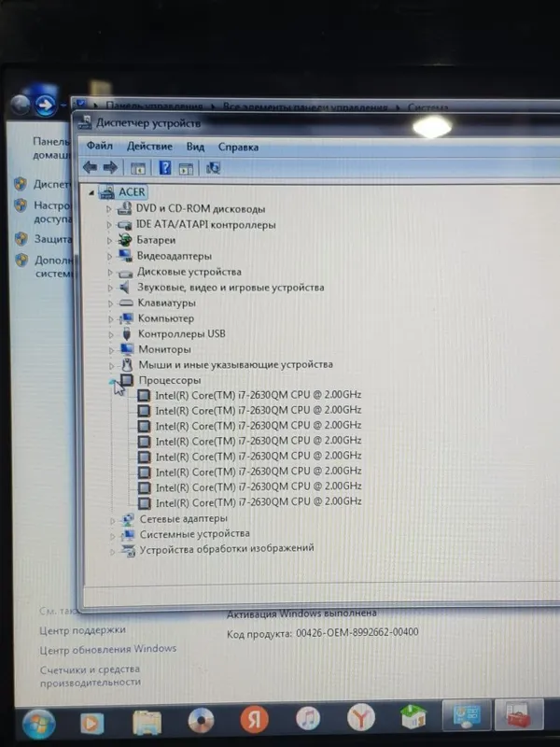
Task: Click the disk drives category icon
Action: pyautogui.click(x=126, y=273)
